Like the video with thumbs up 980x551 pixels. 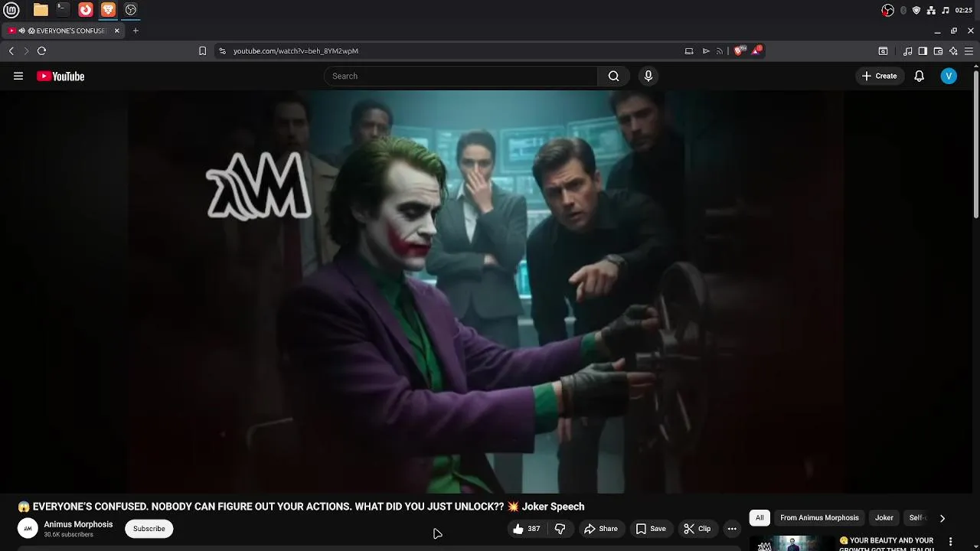(x=527, y=529)
